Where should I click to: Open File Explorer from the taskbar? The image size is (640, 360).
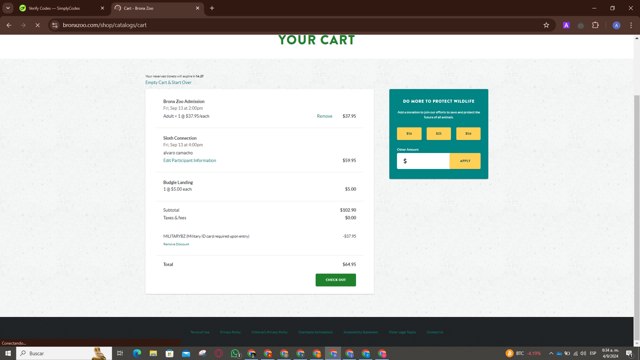click(153, 353)
